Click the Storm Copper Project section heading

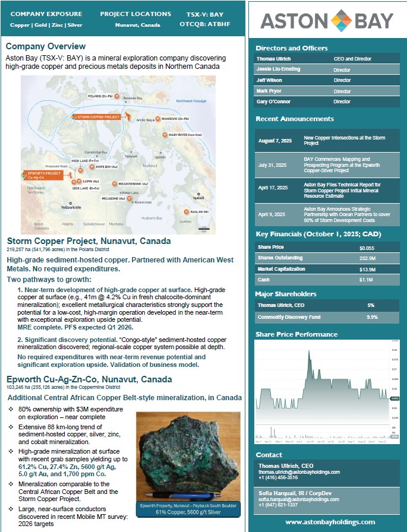[89, 241]
